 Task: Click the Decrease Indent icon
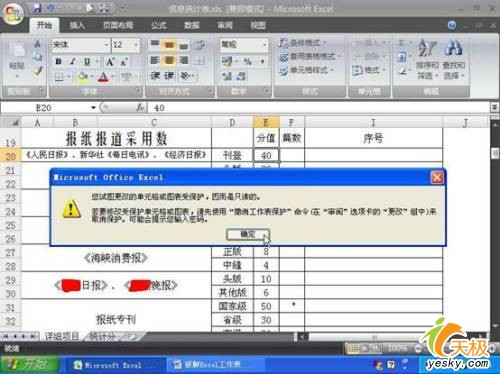tap(155, 76)
